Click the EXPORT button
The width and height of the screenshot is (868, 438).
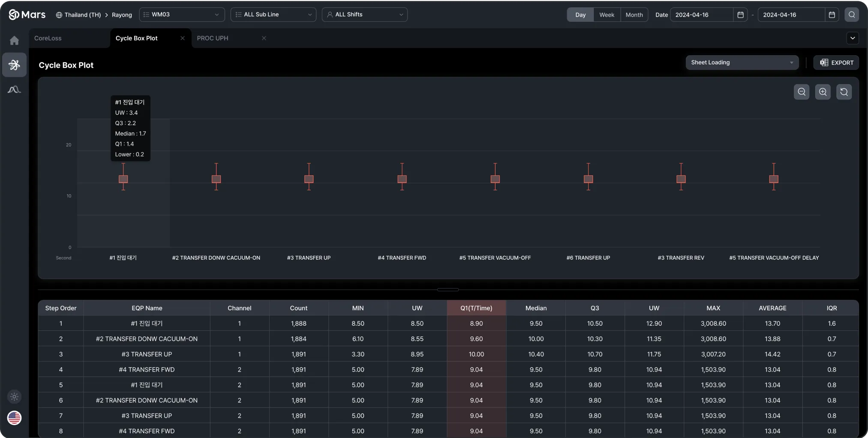[x=836, y=63]
